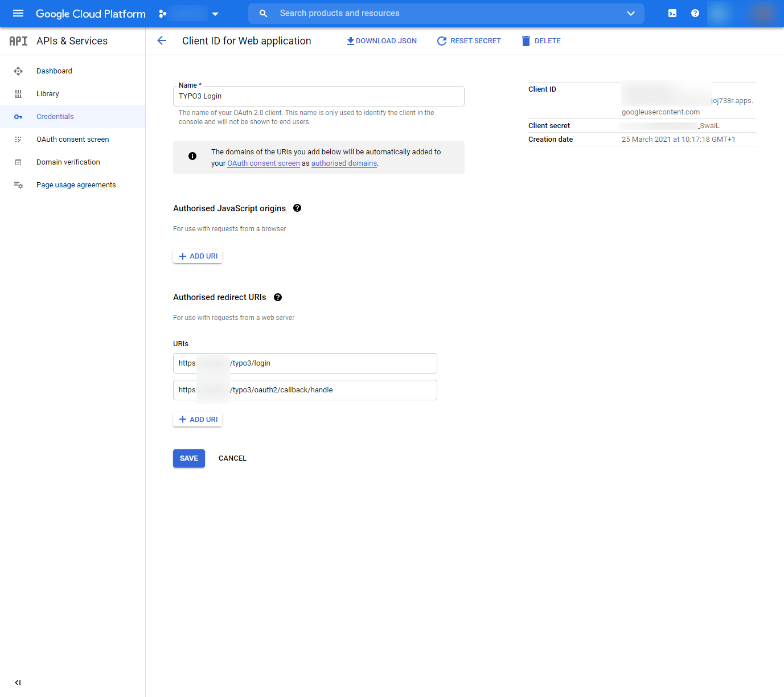Open help for Authorised JavaScript origins

pyautogui.click(x=297, y=208)
